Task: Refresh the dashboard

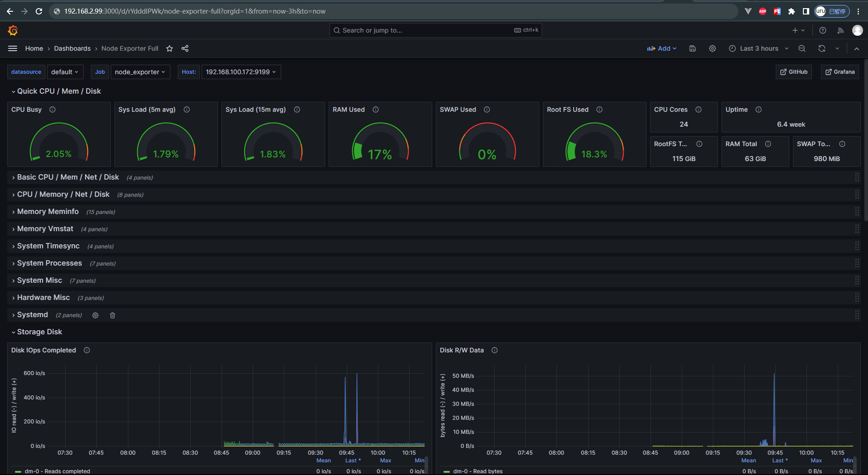Action: point(822,48)
